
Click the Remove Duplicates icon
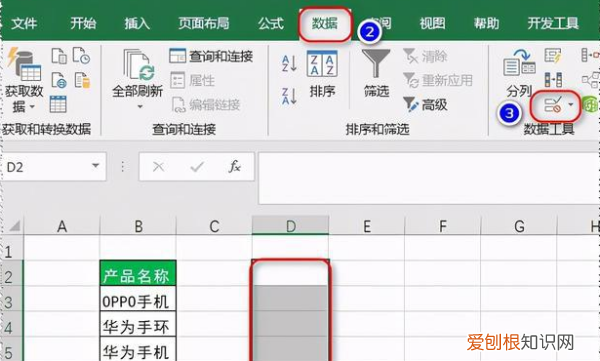click(554, 80)
